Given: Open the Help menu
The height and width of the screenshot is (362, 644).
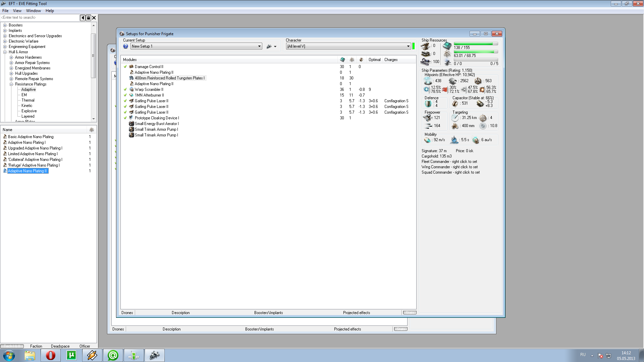Looking at the screenshot, I should pos(50,11).
